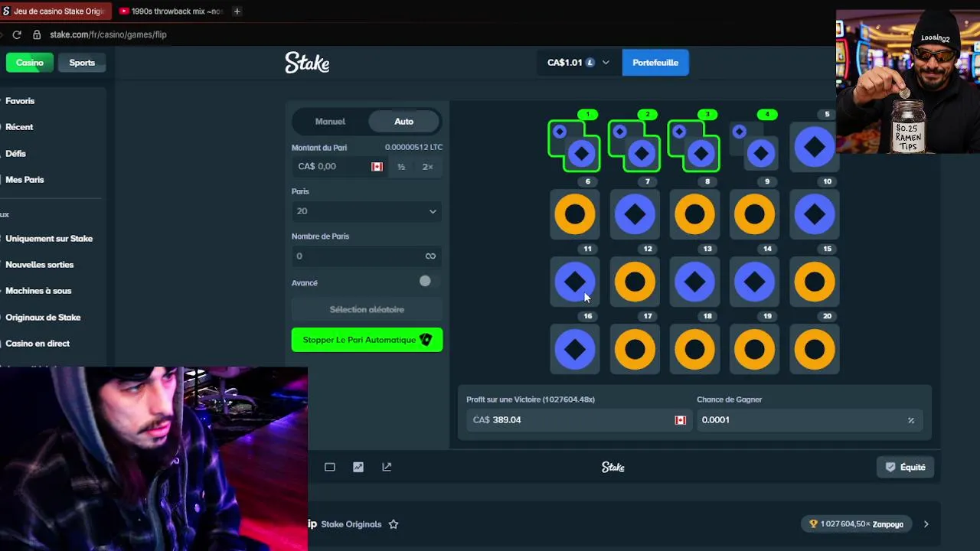Flip coin number 3 on the grid

coord(694,146)
